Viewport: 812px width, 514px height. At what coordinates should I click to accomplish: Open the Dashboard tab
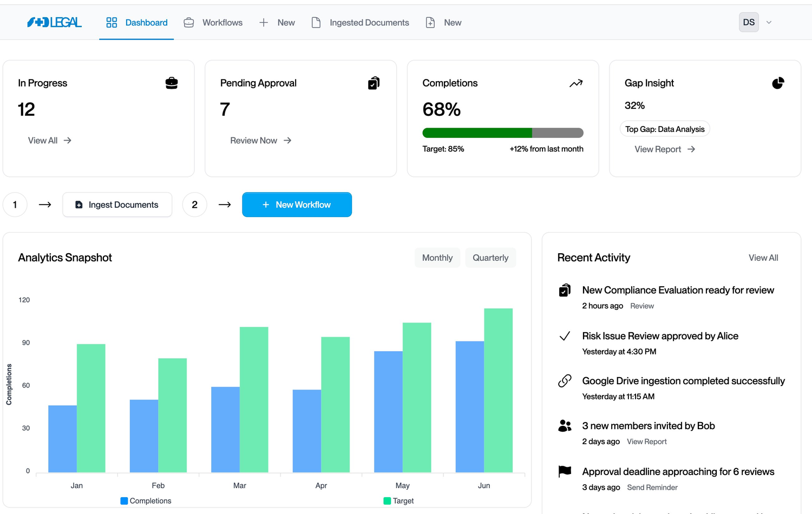click(x=136, y=22)
